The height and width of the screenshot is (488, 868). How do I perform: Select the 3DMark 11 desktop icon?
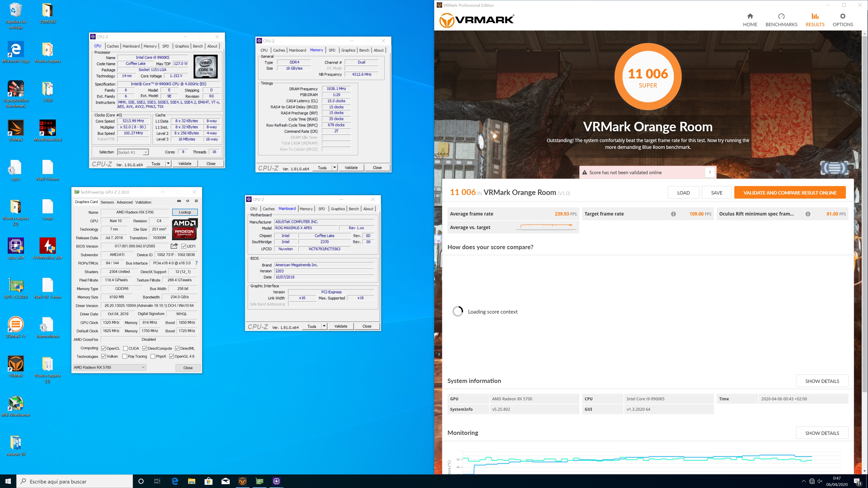click(16, 327)
